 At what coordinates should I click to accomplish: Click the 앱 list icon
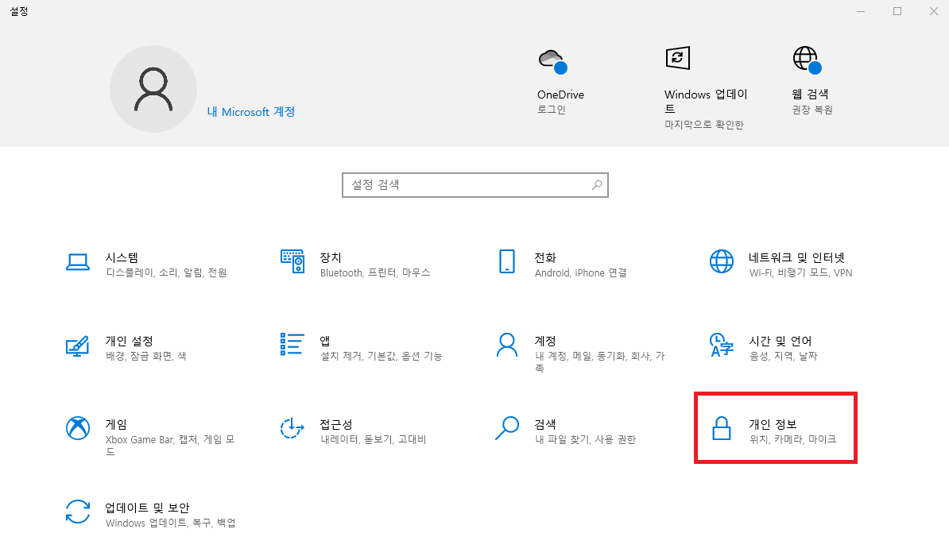pyautogui.click(x=292, y=344)
